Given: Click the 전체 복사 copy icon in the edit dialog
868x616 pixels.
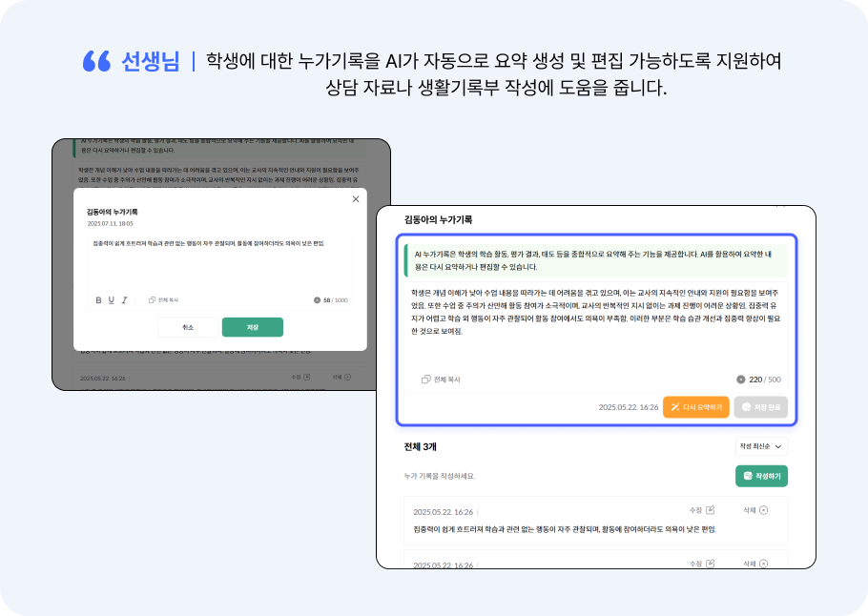Looking at the screenshot, I should [x=151, y=299].
